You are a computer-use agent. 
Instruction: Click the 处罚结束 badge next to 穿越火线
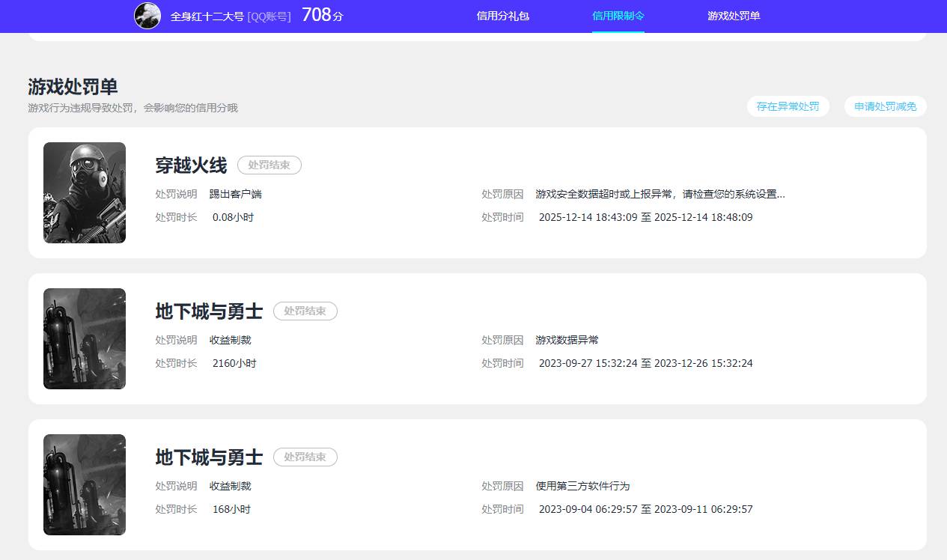pos(269,165)
